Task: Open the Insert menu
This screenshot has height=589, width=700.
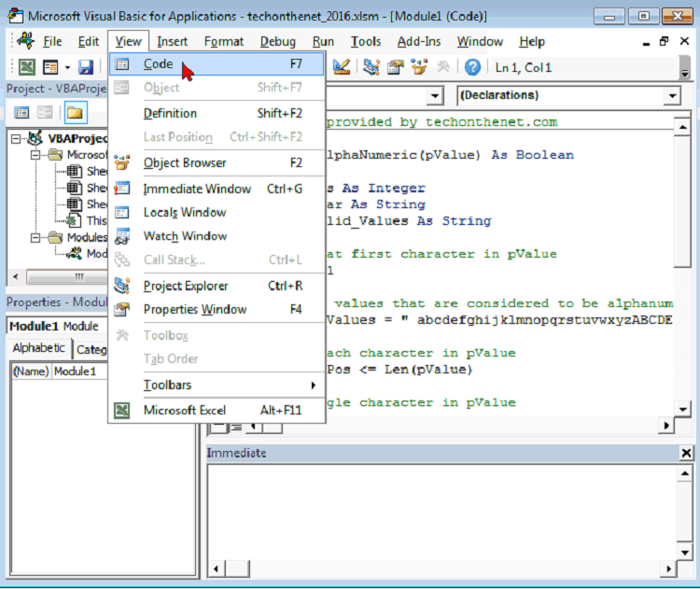Action: 172,41
